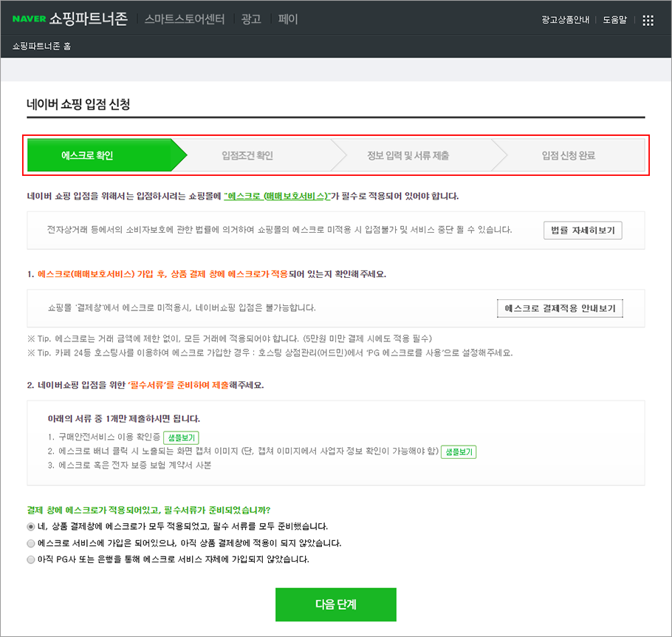Click the heading 네이버 쇼핑 입점 신청
The width and height of the screenshot is (672, 637).
pos(78,103)
